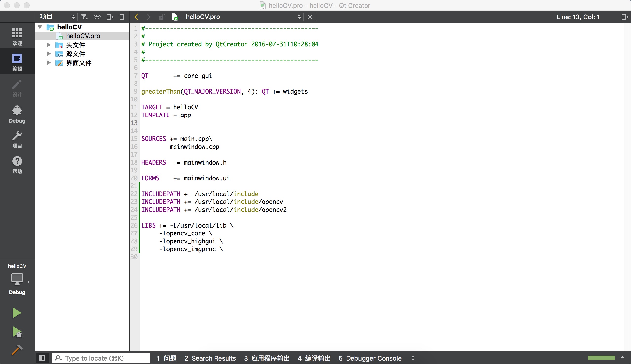Collapse the helloCV project tree node
This screenshot has height=364, width=631.
click(40, 27)
